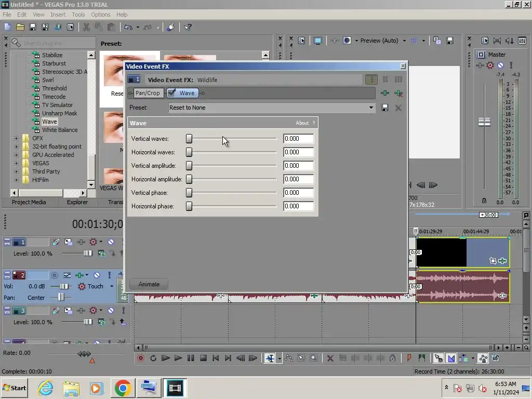Open the File menu
532x399 pixels.
(x=7, y=15)
